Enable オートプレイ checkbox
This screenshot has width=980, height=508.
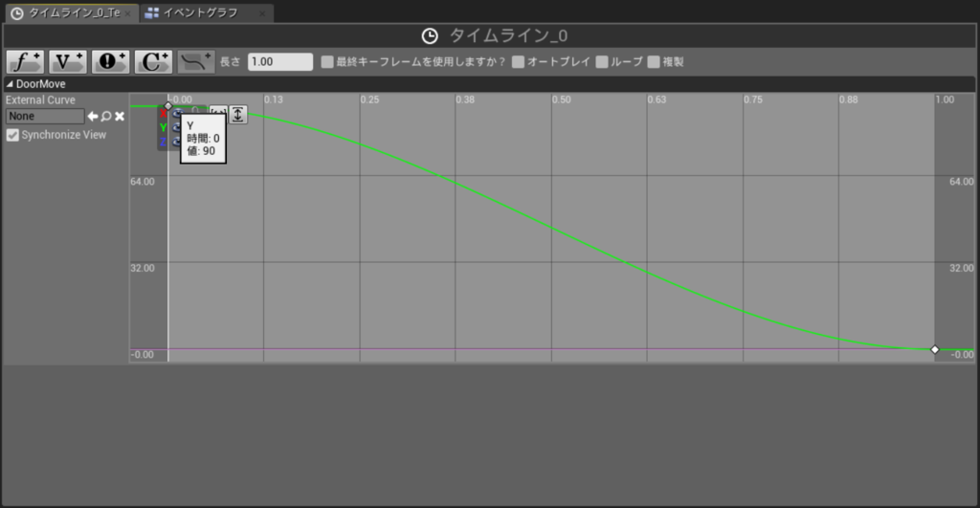click(x=518, y=62)
